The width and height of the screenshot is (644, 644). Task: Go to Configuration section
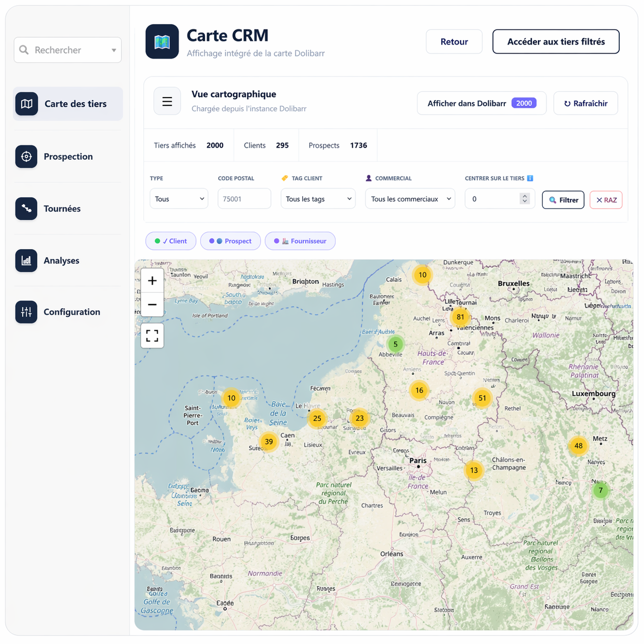(x=68, y=312)
